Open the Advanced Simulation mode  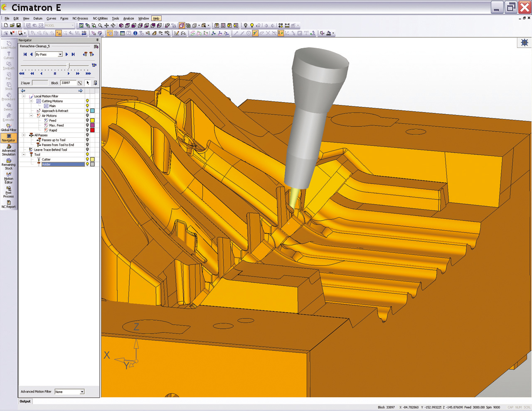(x=8, y=150)
